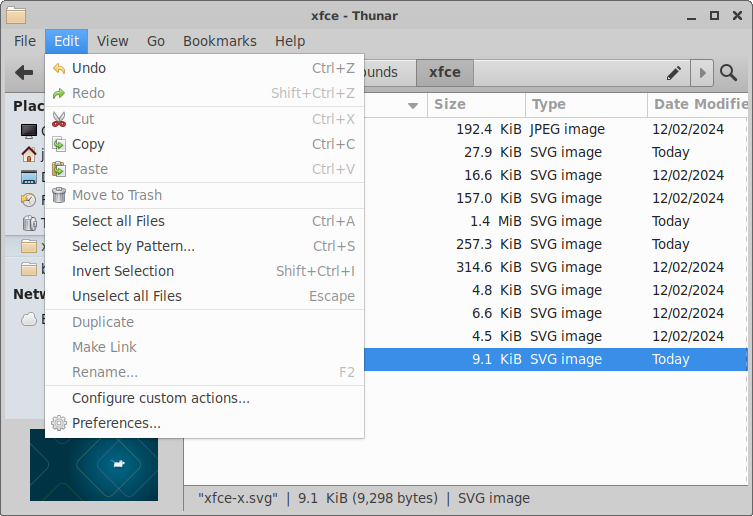
Task: Click the Duplicate menu entry
Action: [x=204, y=322]
